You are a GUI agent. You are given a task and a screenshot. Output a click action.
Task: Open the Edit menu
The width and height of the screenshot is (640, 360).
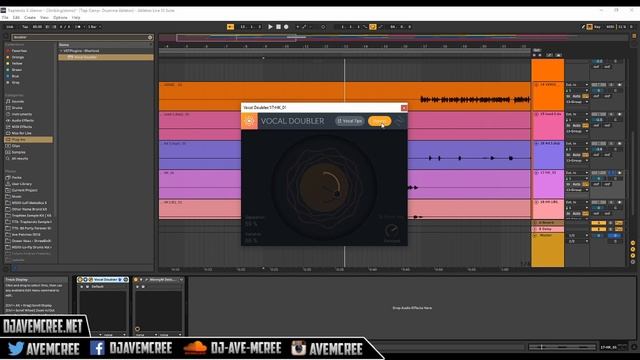pyautogui.click(x=16, y=18)
